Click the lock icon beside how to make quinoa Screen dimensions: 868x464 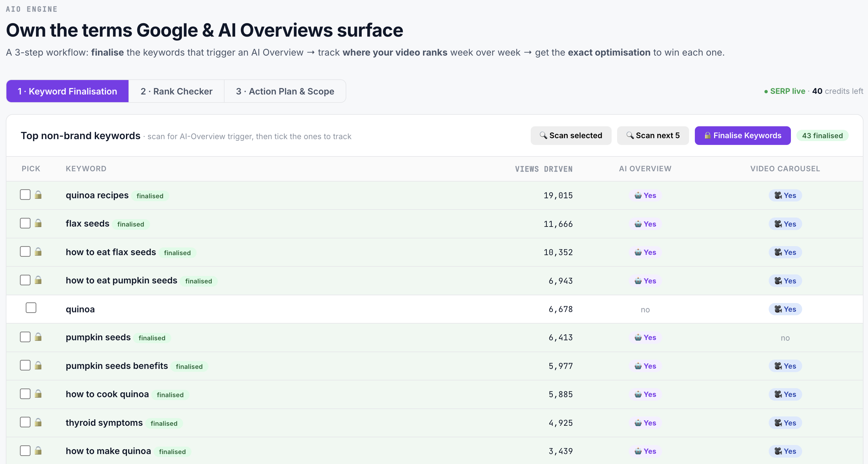point(38,451)
